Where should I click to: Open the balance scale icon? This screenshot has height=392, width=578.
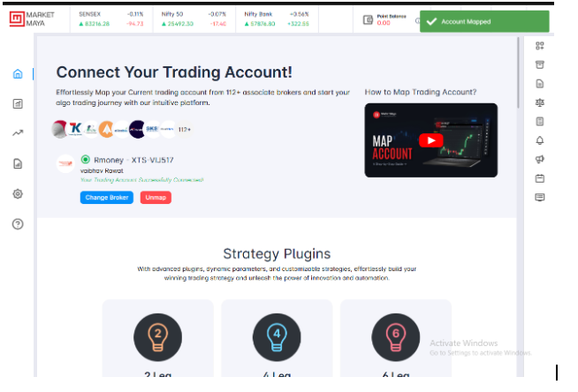point(540,102)
